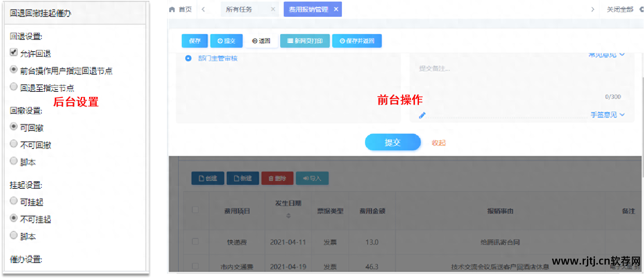
Task: Click the sort arrows under 发生日期
Action: click(288, 215)
